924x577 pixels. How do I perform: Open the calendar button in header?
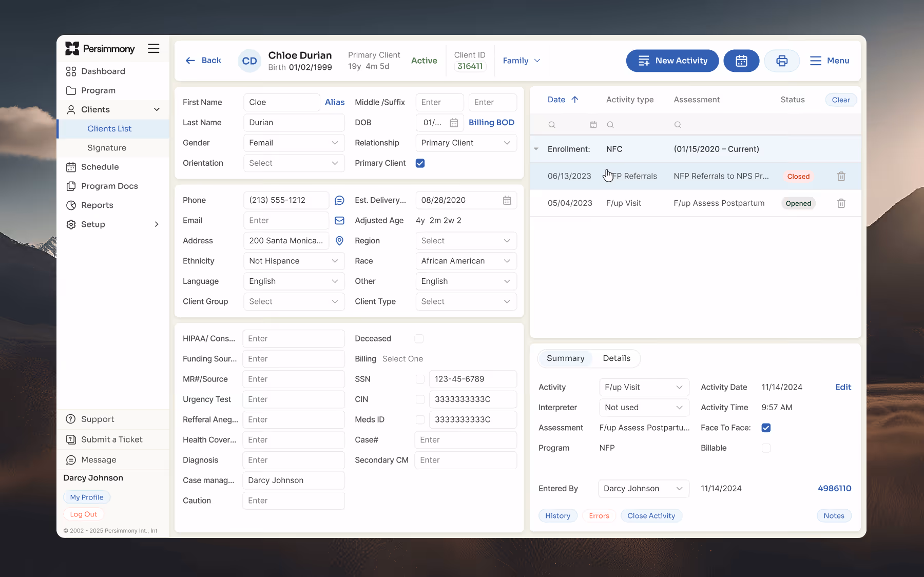tap(741, 61)
